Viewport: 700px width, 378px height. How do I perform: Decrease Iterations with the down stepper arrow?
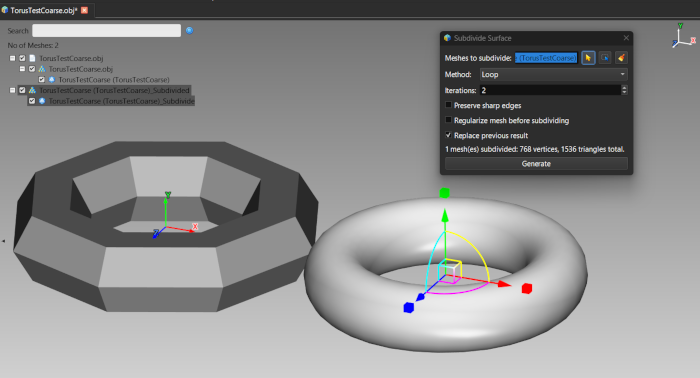tap(624, 92)
